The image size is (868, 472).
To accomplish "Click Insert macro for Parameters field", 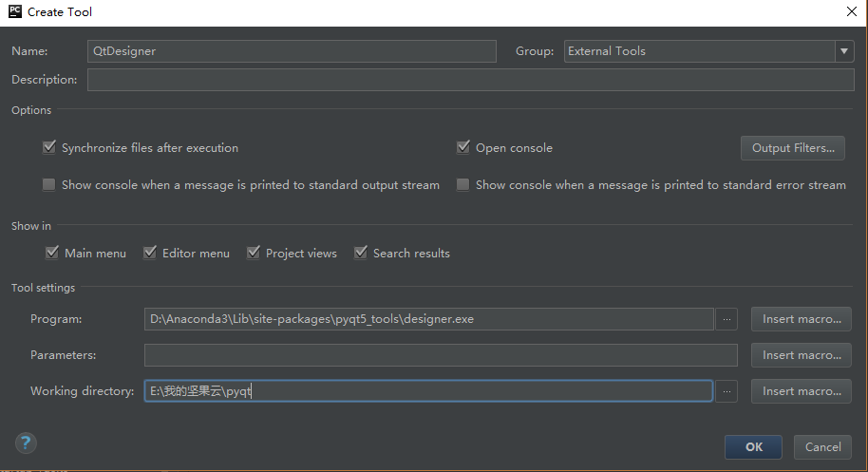I will 801,355.
